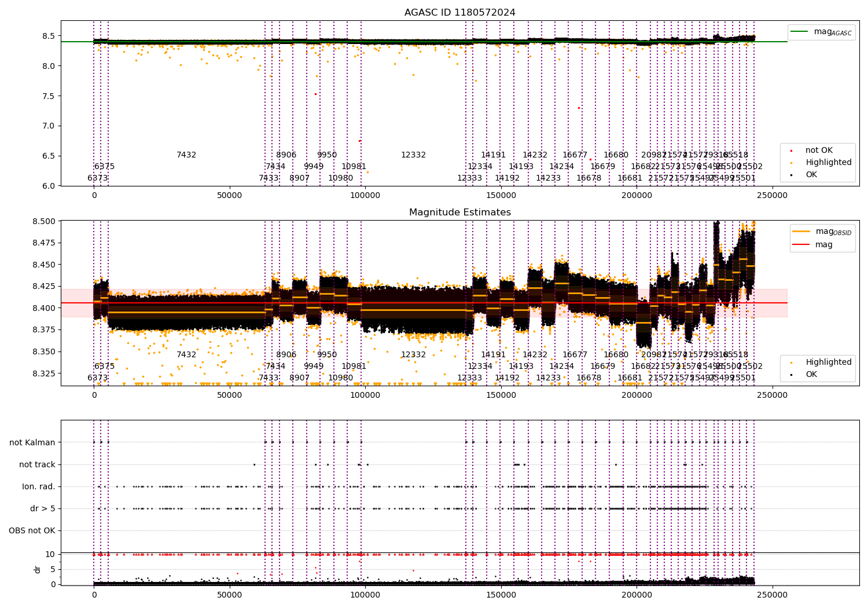Click obsid label 7432 in Magnitude Estimates plot
868x608 pixels.
coord(186,355)
